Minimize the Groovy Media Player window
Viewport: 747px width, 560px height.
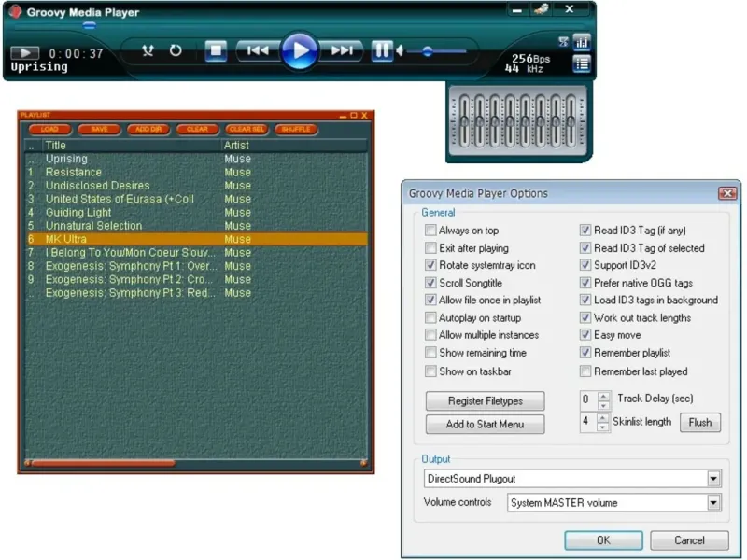click(517, 9)
